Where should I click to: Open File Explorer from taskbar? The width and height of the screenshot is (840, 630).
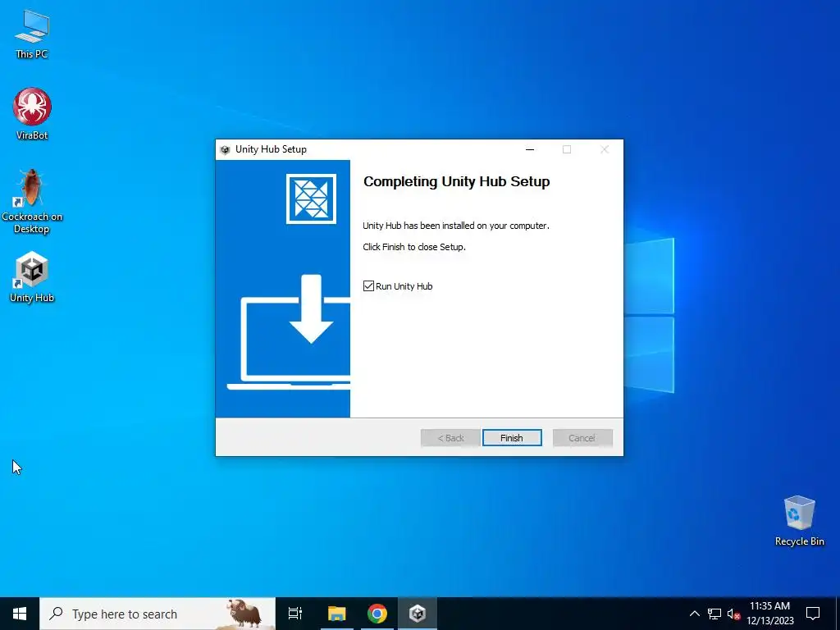337,614
